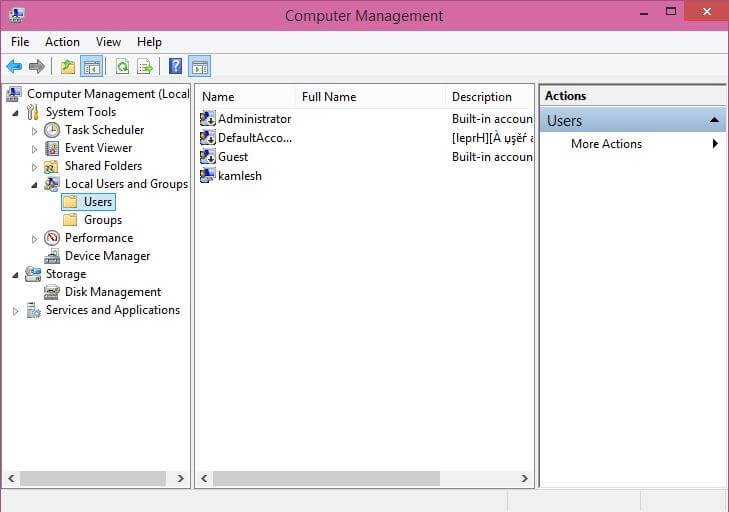729x512 pixels.
Task: Expand Services and Applications node
Action: (15, 311)
